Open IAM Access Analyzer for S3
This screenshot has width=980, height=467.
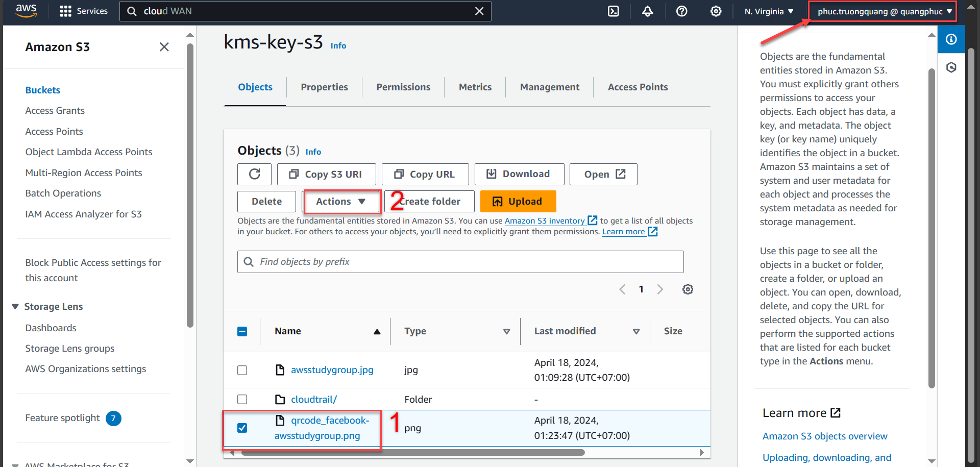pyautogui.click(x=84, y=214)
